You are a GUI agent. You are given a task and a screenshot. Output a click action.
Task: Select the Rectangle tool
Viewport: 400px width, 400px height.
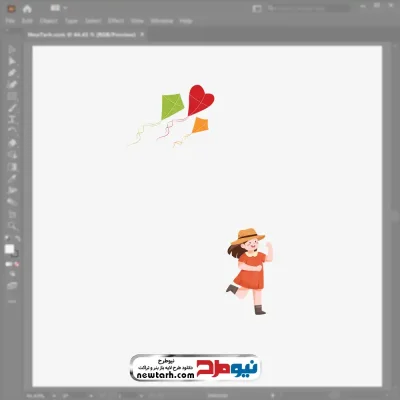(x=12, y=97)
